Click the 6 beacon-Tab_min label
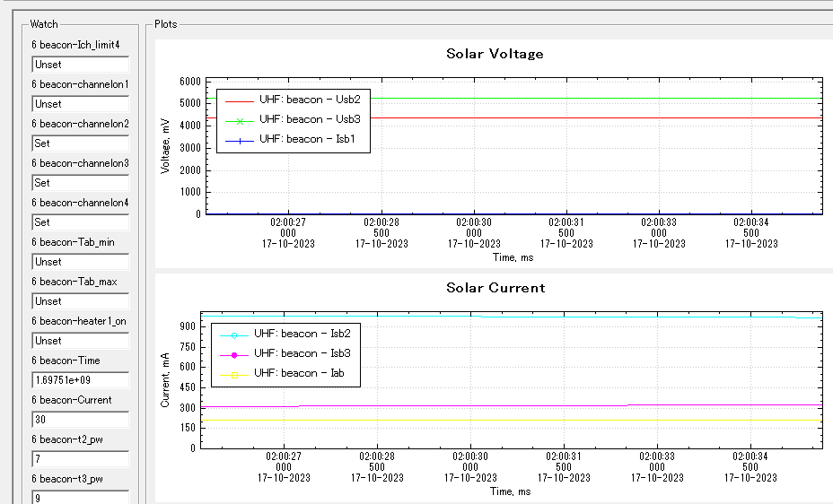This screenshot has height=504, width=833. [73, 242]
